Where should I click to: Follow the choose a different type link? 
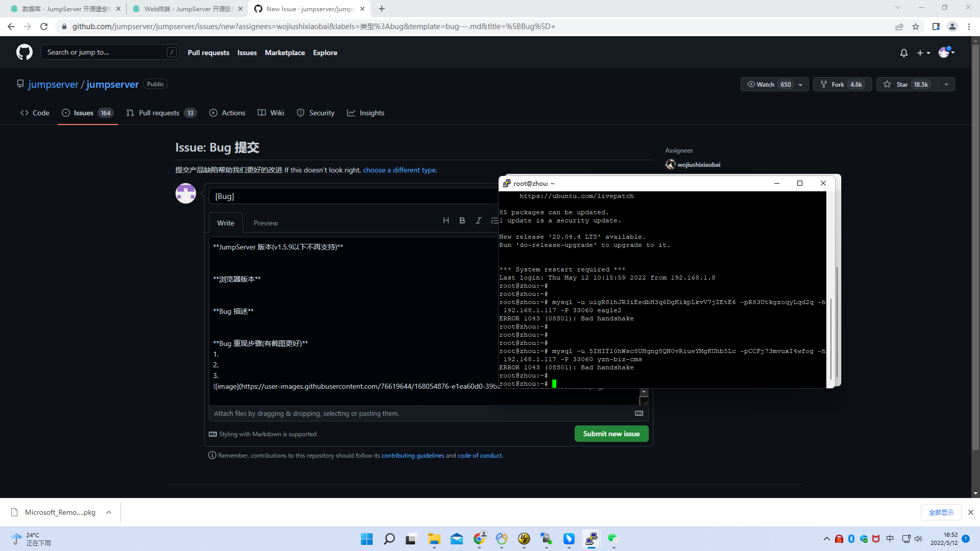(x=399, y=170)
